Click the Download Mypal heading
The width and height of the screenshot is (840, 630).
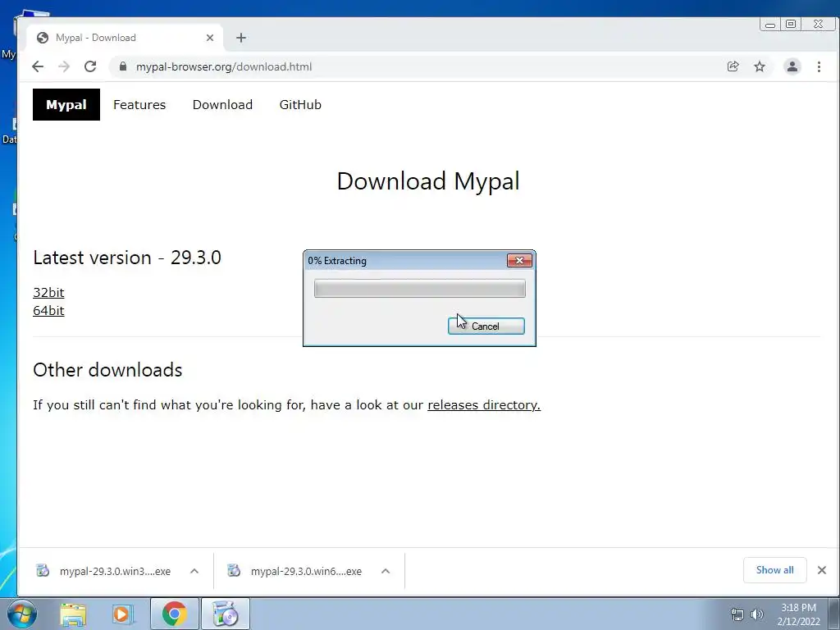(428, 181)
